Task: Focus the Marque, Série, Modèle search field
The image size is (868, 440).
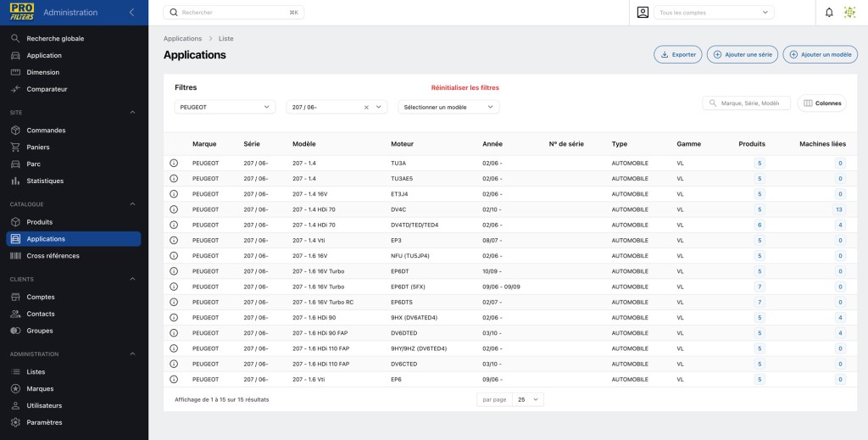Action: pyautogui.click(x=746, y=103)
